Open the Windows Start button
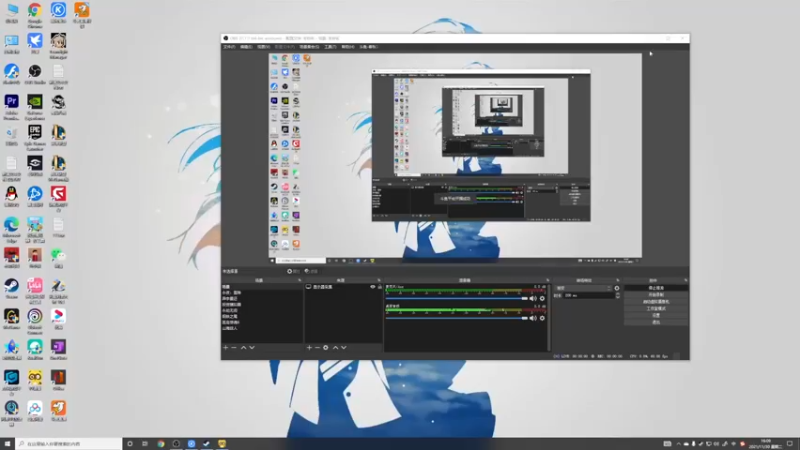 (x=7, y=444)
